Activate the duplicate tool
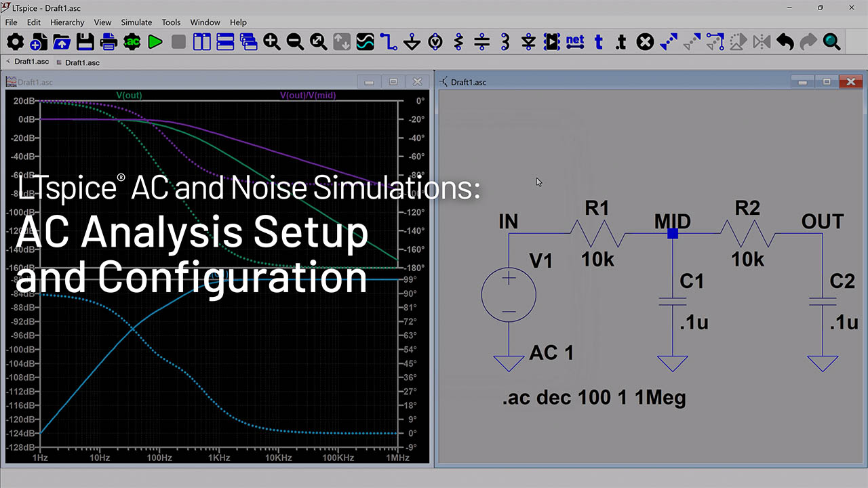Screen dimensions: 868x488 [669, 42]
